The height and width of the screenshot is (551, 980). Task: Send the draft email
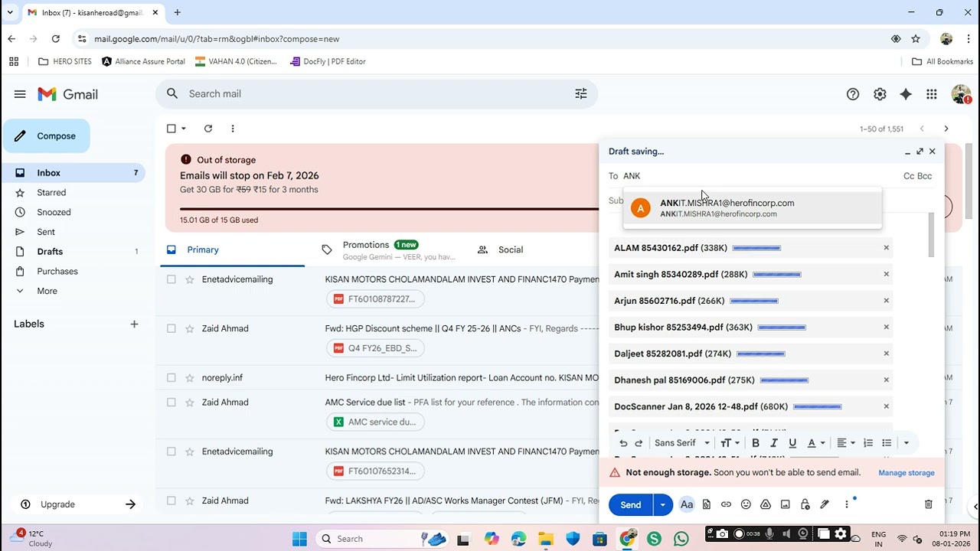click(x=631, y=504)
